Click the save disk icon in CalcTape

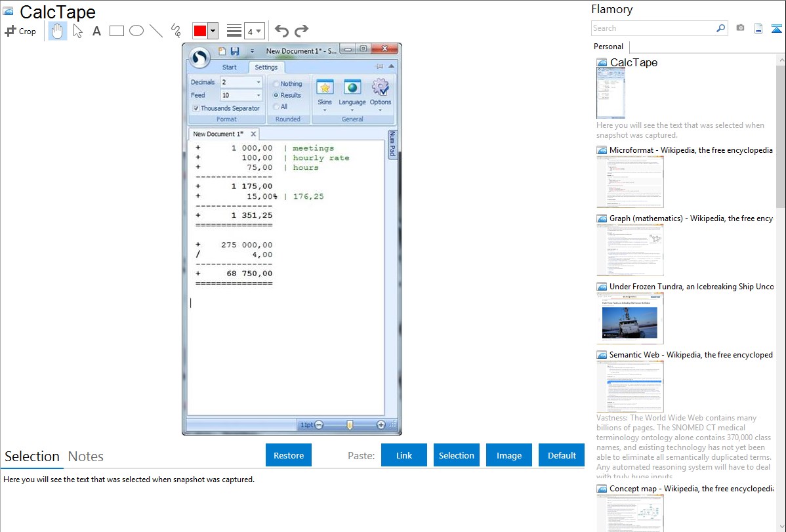pos(235,51)
